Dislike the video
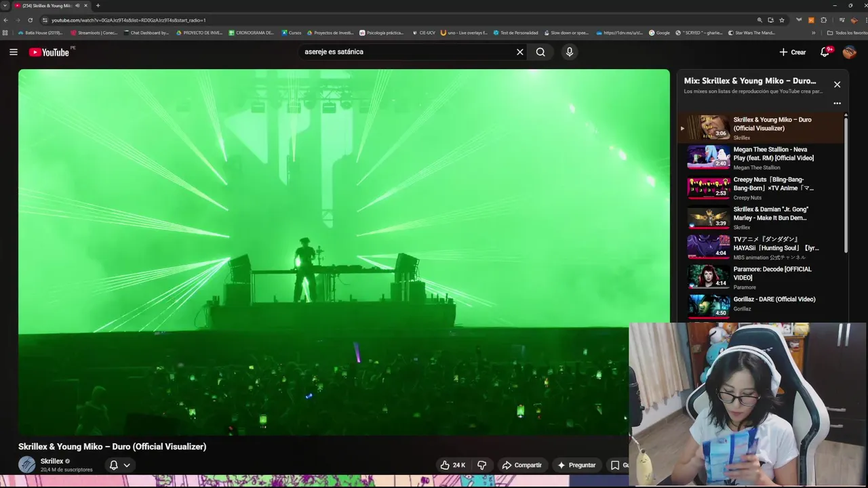 [482, 465]
